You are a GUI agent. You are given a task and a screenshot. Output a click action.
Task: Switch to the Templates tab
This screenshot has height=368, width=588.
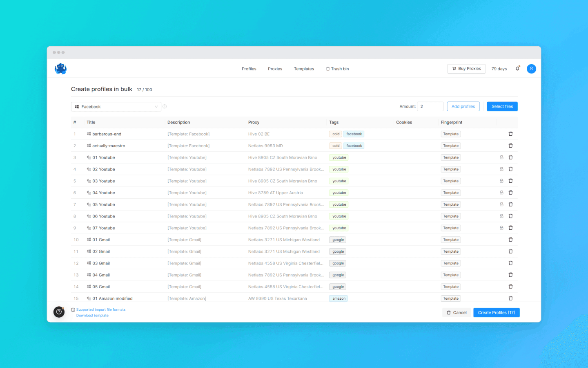(304, 69)
